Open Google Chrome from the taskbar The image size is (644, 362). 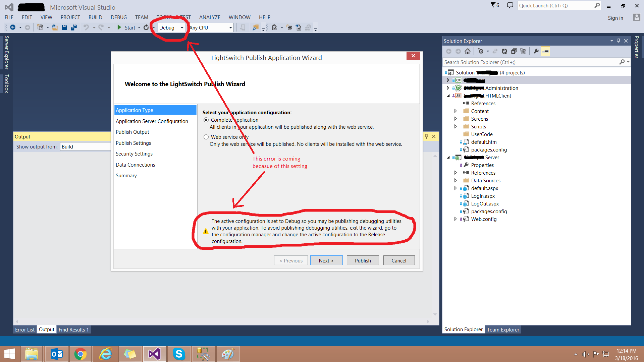coord(80,354)
